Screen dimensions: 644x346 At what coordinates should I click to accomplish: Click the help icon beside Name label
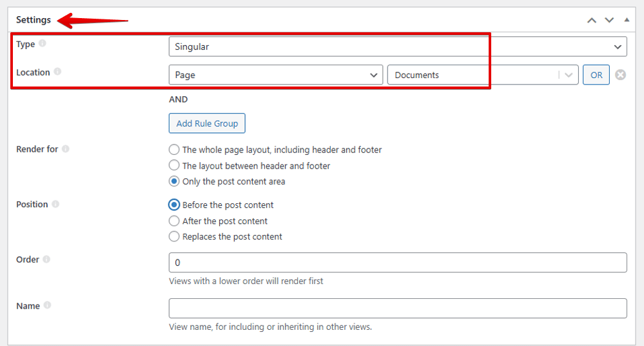click(48, 306)
